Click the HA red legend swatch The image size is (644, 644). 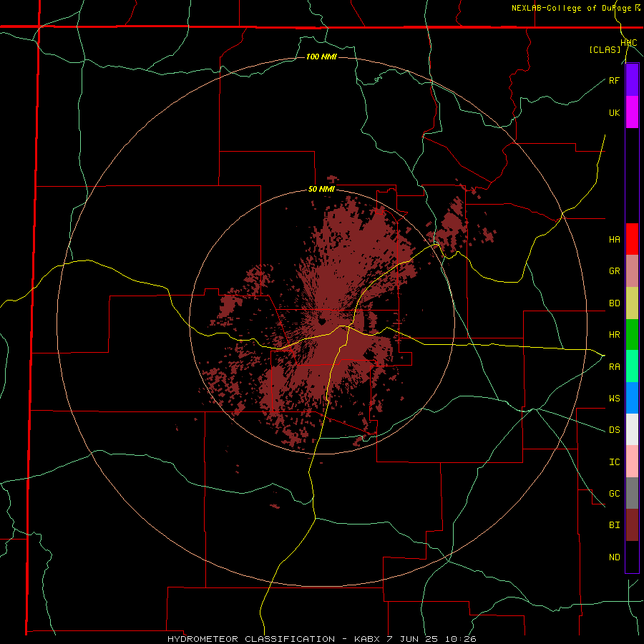(x=632, y=239)
